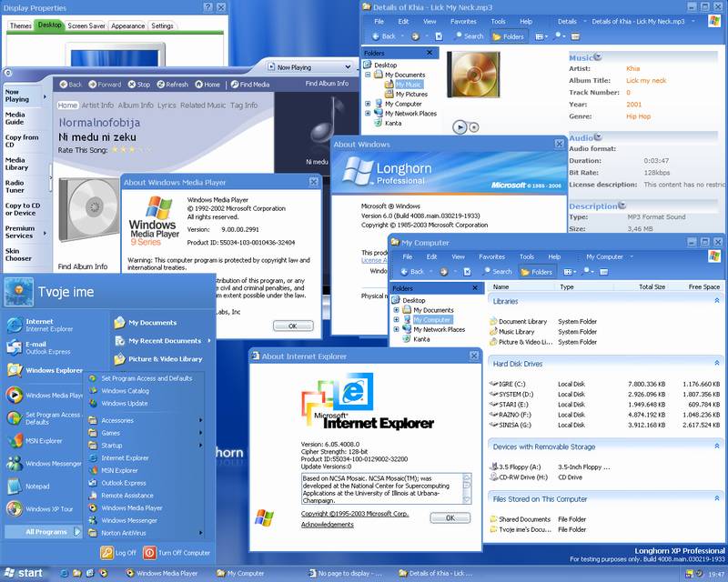Collapse the Hard Disk Drives group
This screenshot has height=582, width=728.
[714, 364]
